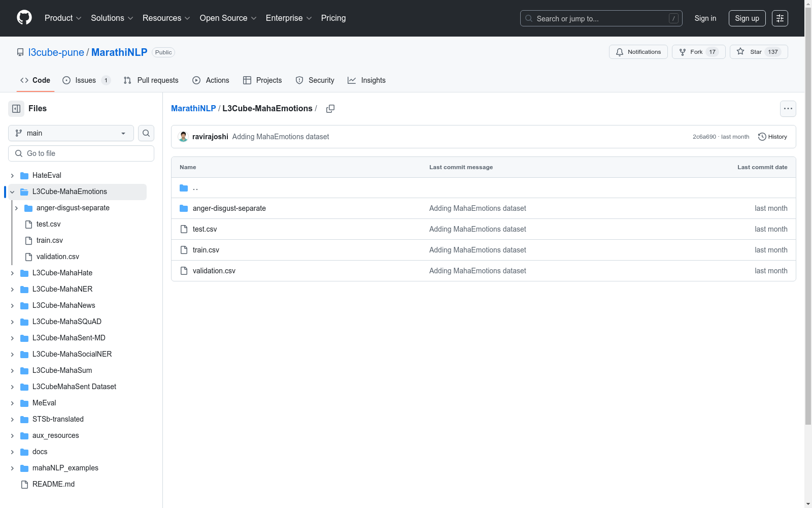Fork the MarathiNLP repository
Viewport: 812px width, 508px height.
699,52
